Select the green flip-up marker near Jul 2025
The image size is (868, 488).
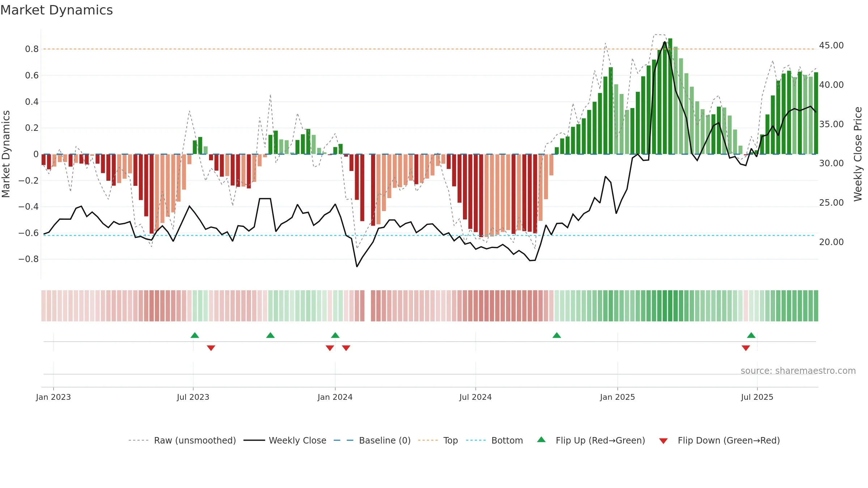pos(751,335)
